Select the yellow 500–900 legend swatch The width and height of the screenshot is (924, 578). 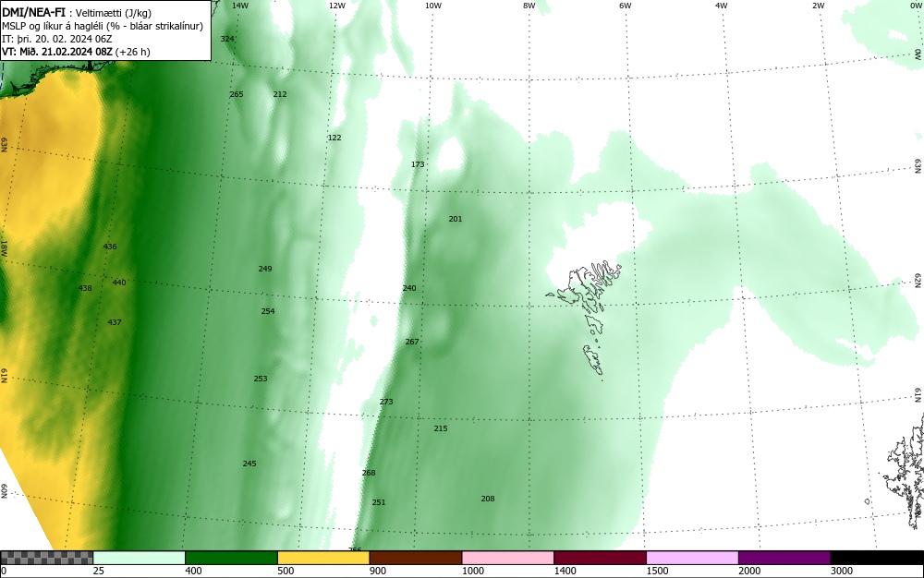pyautogui.click(x=323, y=558)
